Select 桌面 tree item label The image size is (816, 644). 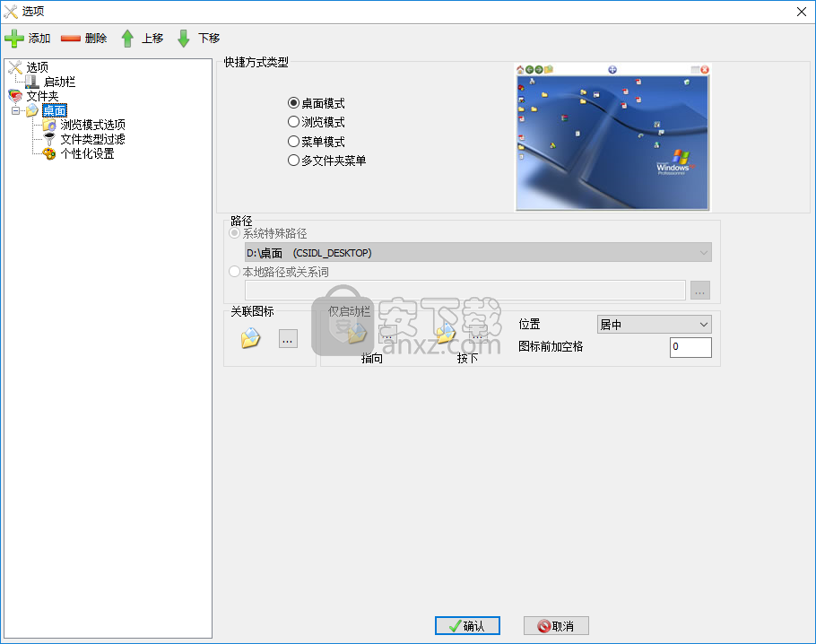pos(54,110)
